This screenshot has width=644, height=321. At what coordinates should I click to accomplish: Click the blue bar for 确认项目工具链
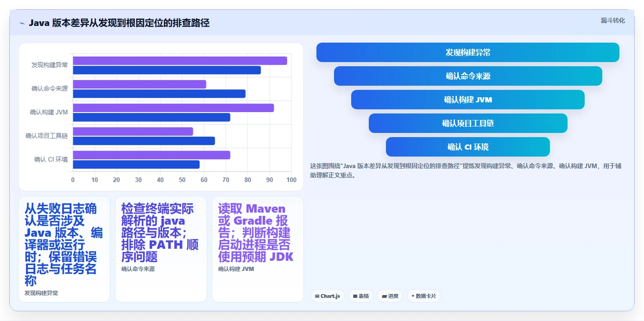pos(144,141)
